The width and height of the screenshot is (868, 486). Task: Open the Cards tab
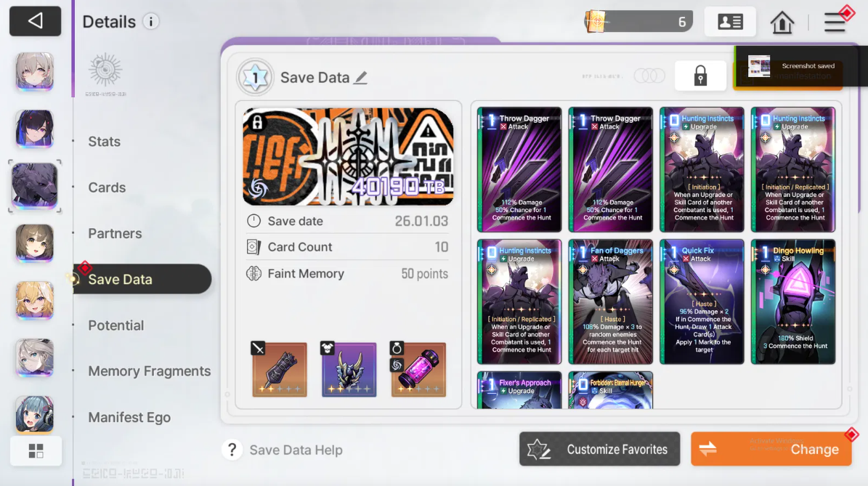point(107,187)
